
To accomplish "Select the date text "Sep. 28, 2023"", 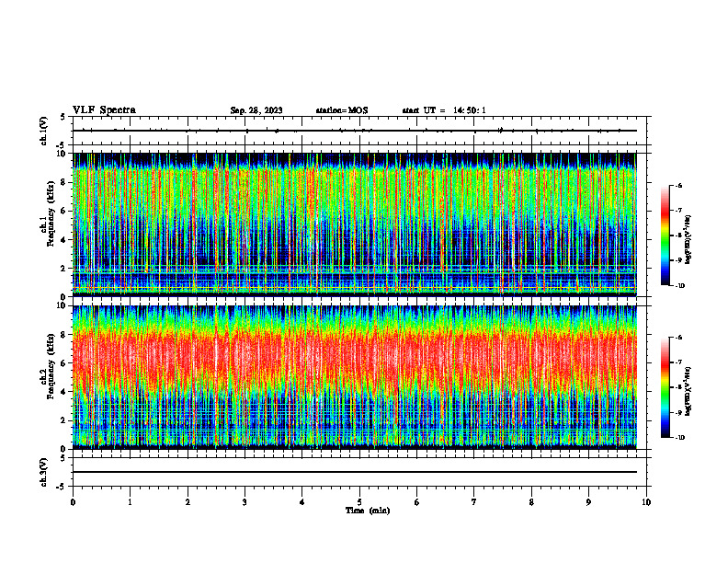I will coord(256,110).
